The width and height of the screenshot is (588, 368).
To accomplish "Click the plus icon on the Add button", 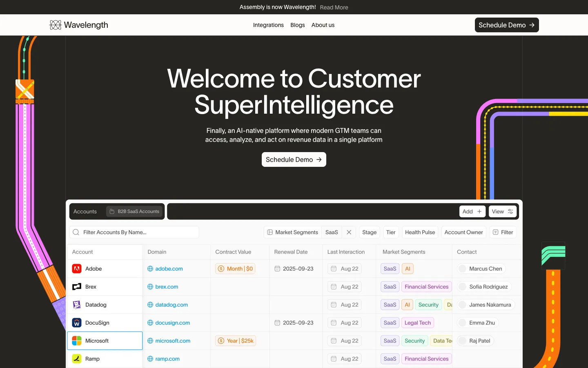I will tap(479, 211).
